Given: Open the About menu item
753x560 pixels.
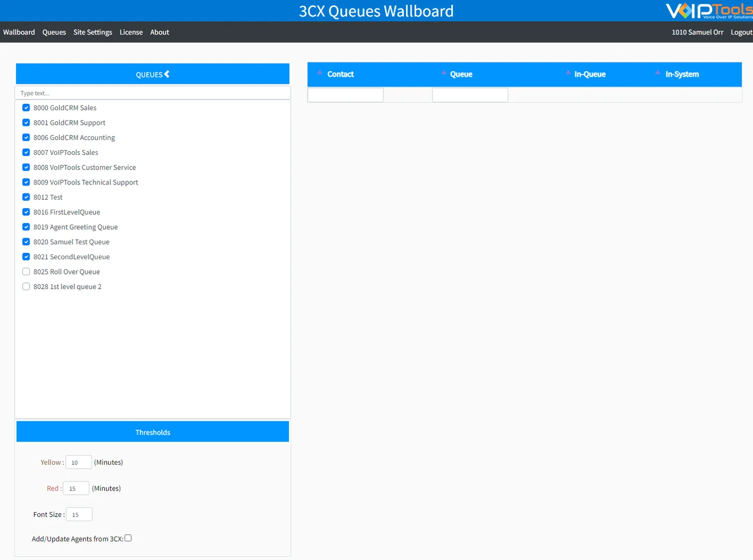Looking at the screenshot, I should (160, 32).
